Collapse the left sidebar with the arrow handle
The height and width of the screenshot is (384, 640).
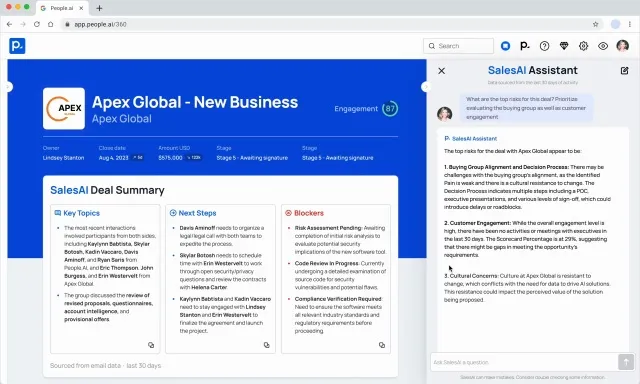point(9,87)
